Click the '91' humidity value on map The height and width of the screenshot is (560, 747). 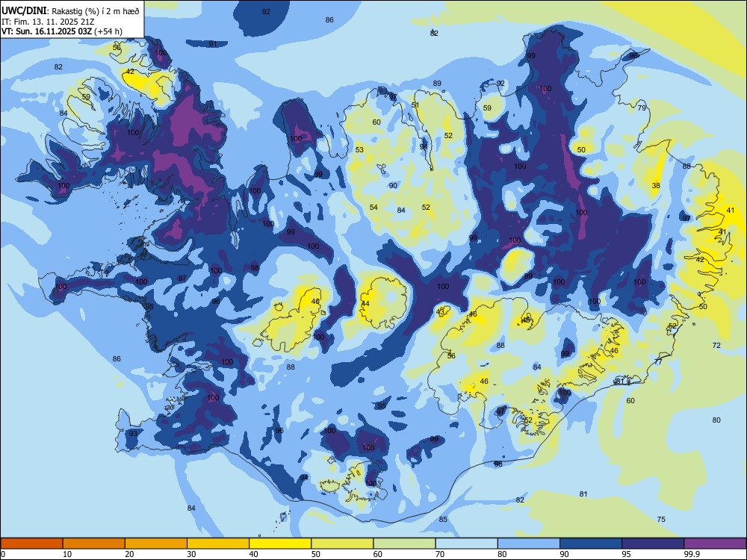point(213,44)
